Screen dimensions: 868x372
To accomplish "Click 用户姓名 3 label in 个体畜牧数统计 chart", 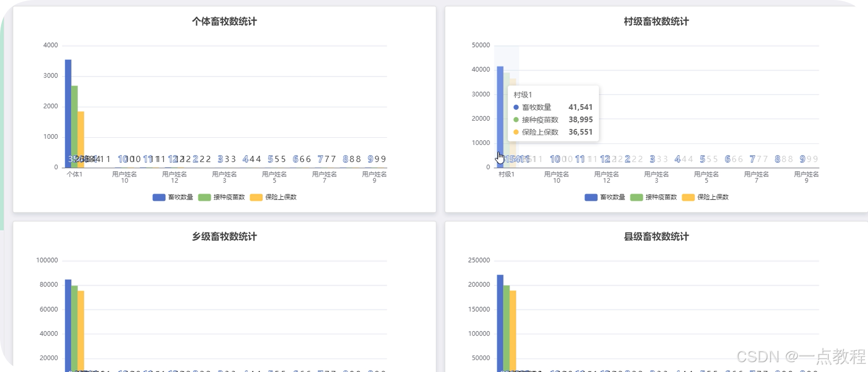I will click(x=224, y=177).
